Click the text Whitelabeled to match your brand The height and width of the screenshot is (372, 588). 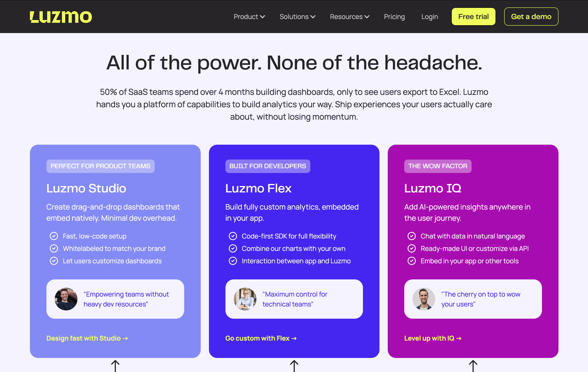tap(114, 249)
